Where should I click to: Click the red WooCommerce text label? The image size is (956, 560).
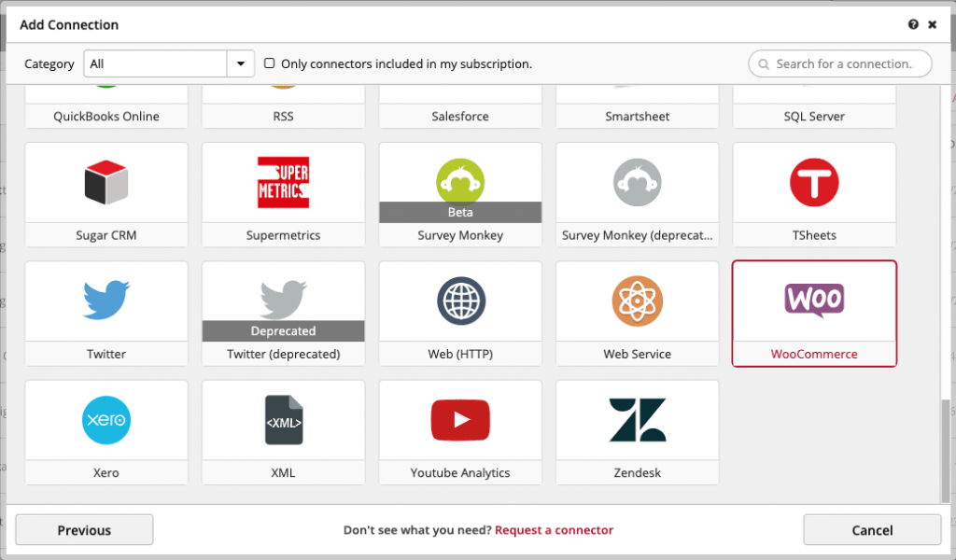[x=814, y=354]
